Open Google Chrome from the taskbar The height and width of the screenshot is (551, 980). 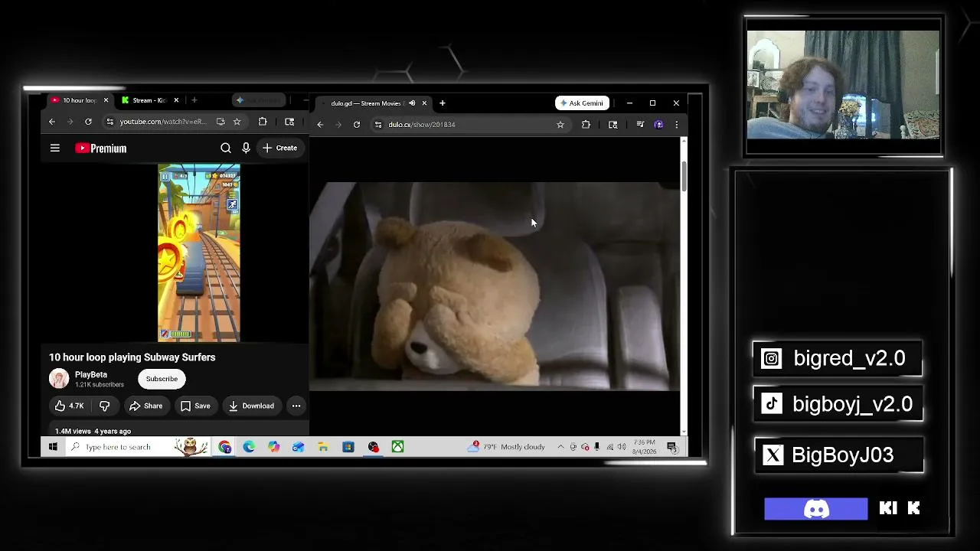(224, 447)
